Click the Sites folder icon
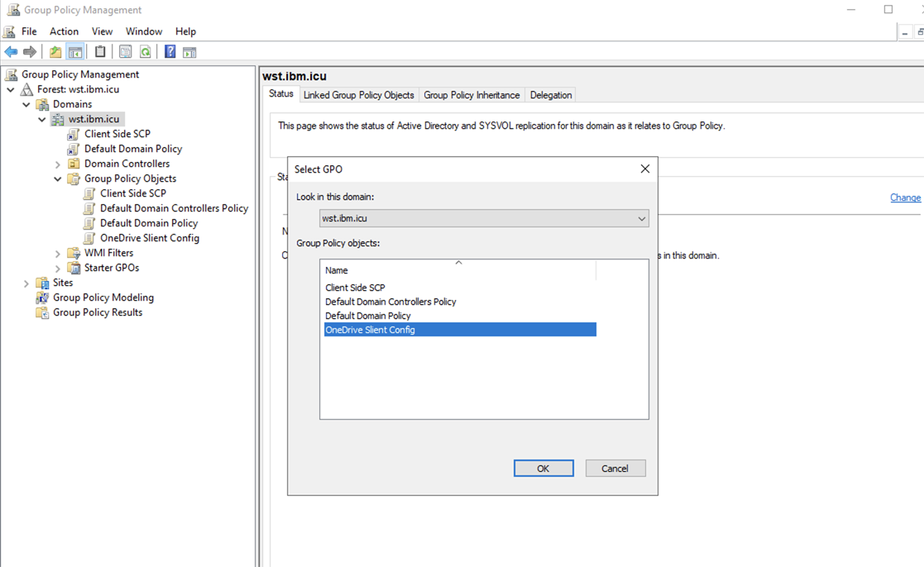This screenshot has height=567, width=924. tap(42, 283)
